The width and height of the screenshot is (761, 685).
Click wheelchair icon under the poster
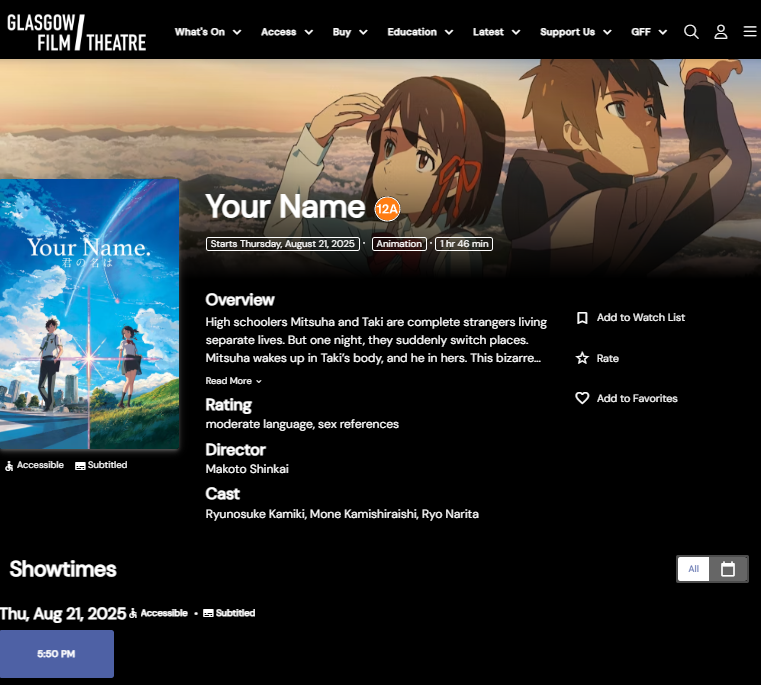coord(9,466)
